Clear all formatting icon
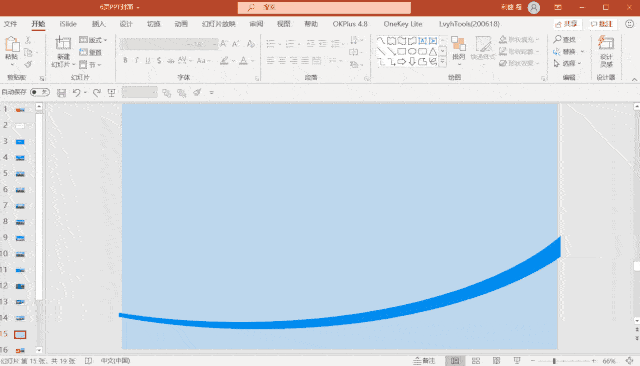Viewport: 640px width, 366px height. pyautogui.click(x=251, y=43)
